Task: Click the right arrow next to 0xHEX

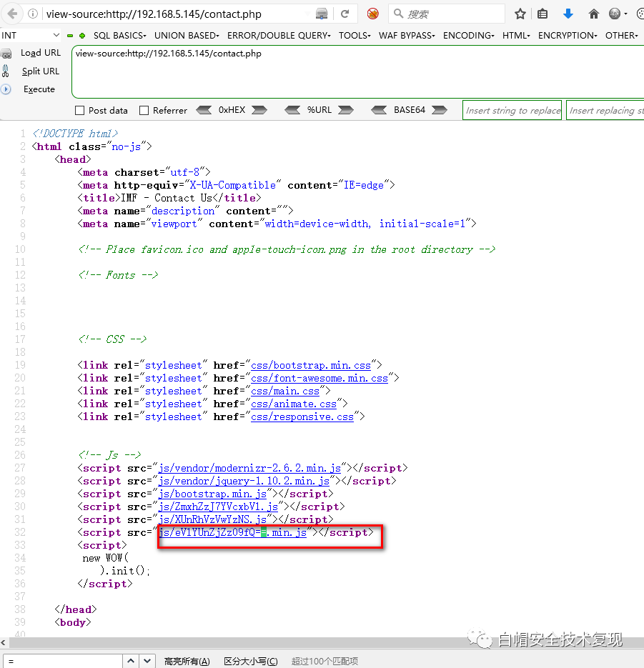Action: click(259, 110)
